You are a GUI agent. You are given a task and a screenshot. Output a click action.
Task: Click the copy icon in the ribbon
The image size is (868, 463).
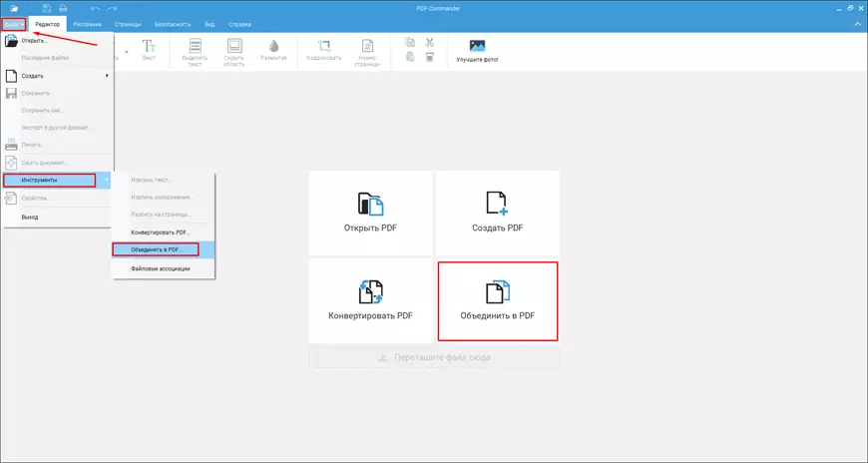coord(410,42)
